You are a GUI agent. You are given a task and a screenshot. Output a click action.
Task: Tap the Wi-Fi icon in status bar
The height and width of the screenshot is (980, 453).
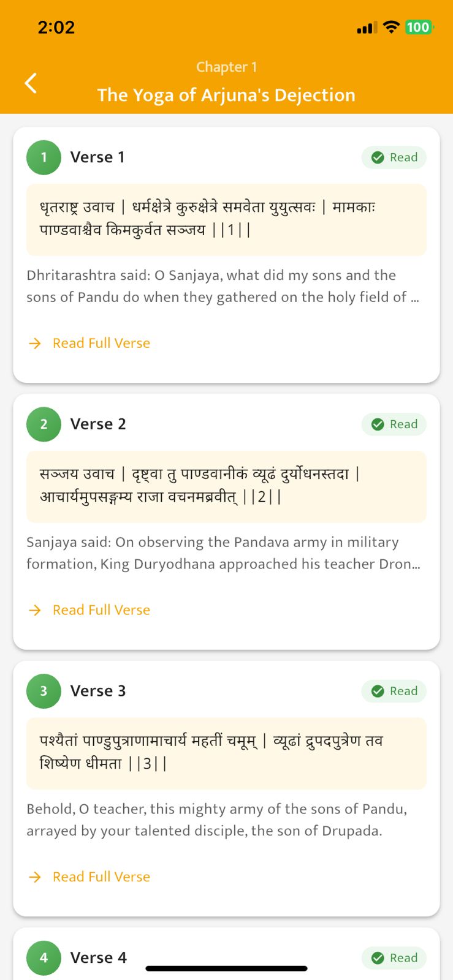[x=390, y=27]
